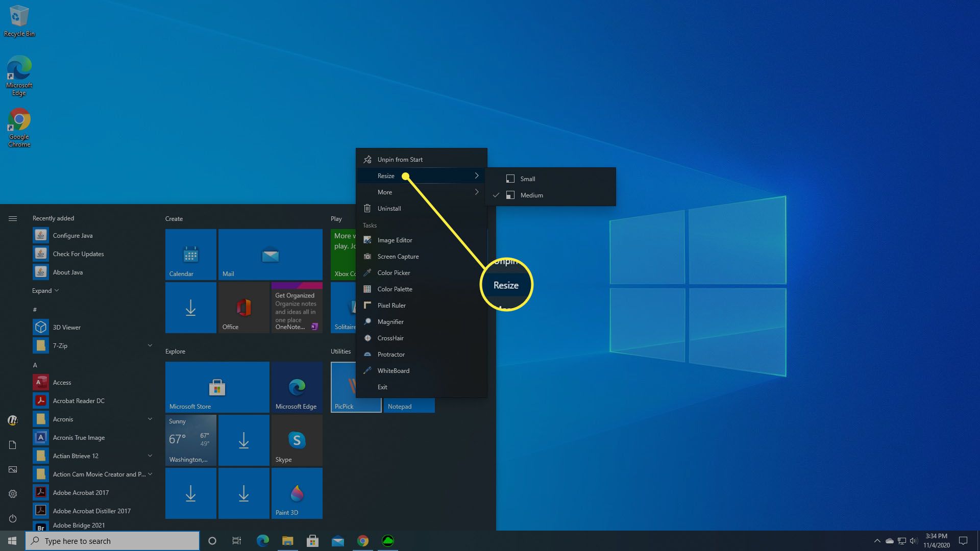
Task: Select the Pixel Ruler tool
Action: click(391, 305)
